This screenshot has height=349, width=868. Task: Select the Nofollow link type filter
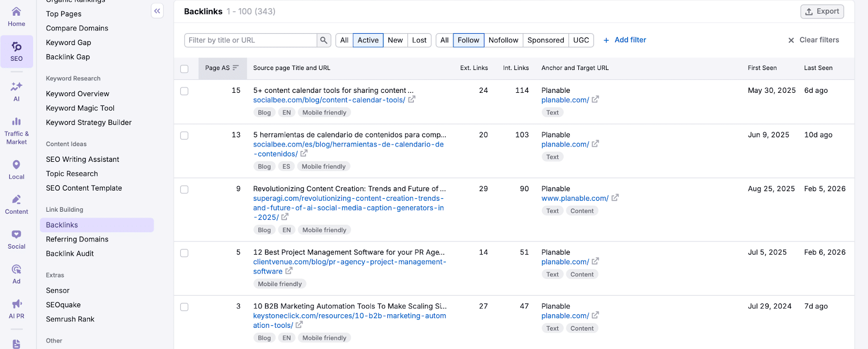coord(503,40)
